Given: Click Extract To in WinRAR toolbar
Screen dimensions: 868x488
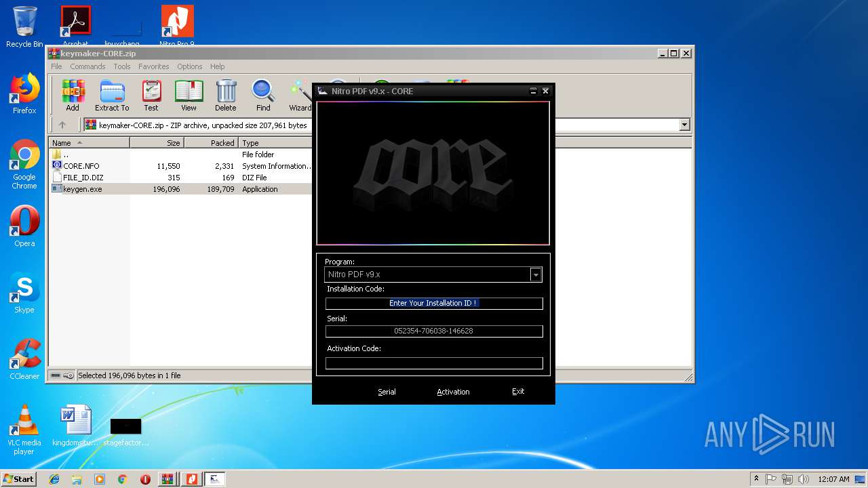Looking at the screenshot, I should (112, 95).
